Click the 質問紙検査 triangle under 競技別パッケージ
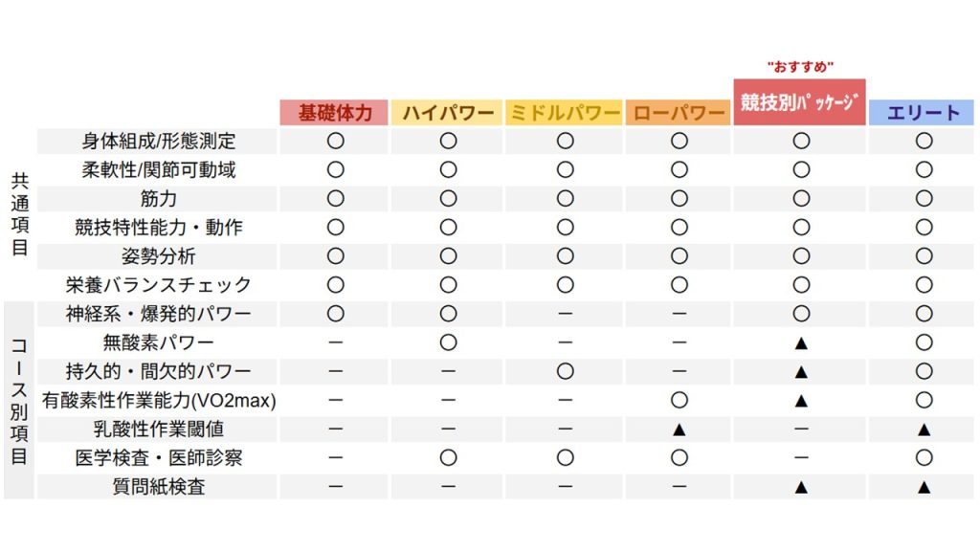This screenshot has width=980, height=551. tap(801, 487)
